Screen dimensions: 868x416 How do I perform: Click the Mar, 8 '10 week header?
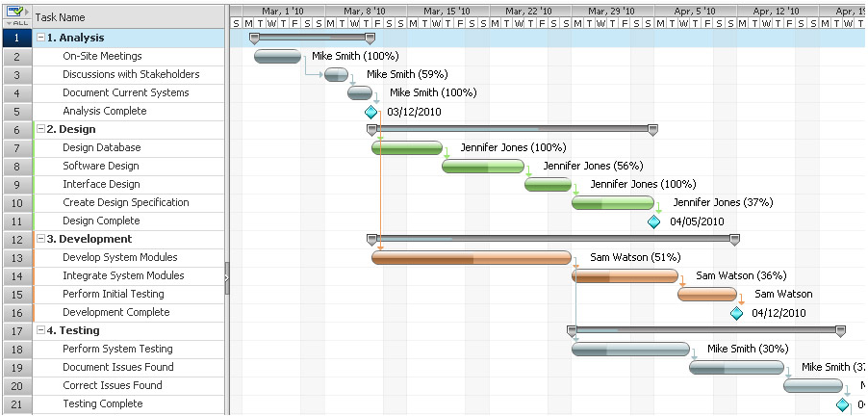pyautogui.click(x=366, y=11)
